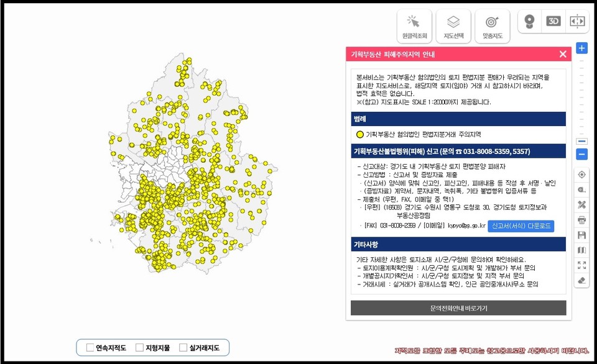Open the 지도선택 map layer selector
This screenshot has width=597, height=364.
click(x=453, y=26)
